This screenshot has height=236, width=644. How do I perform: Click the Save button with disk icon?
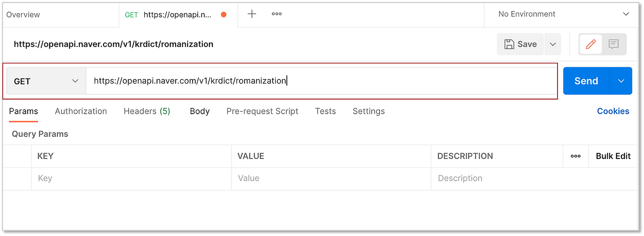tap(521, 44)
